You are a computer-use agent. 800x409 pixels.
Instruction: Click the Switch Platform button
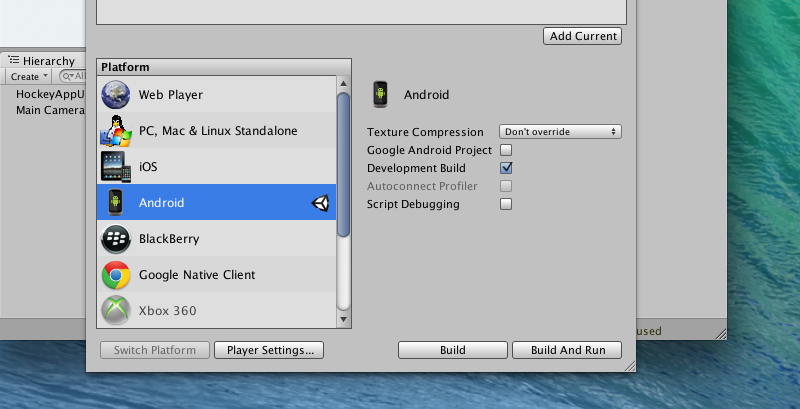155,350
